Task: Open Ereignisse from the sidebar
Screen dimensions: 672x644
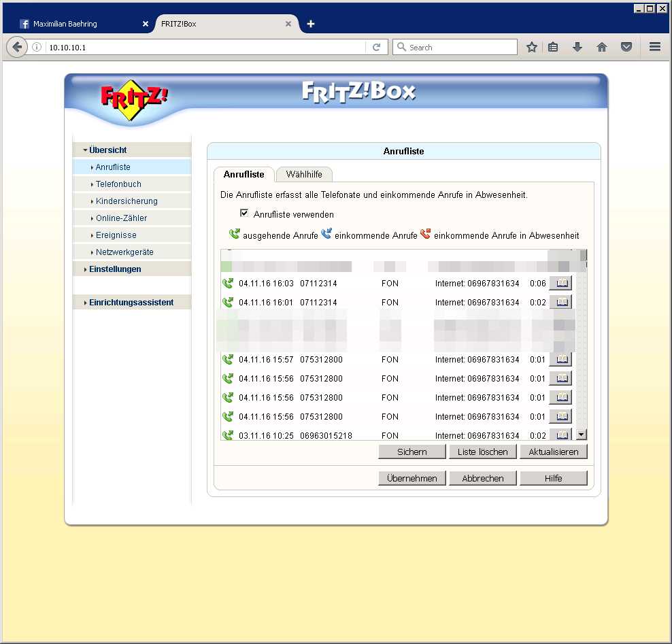Action: pyautogui.click(x=132, y=235)
